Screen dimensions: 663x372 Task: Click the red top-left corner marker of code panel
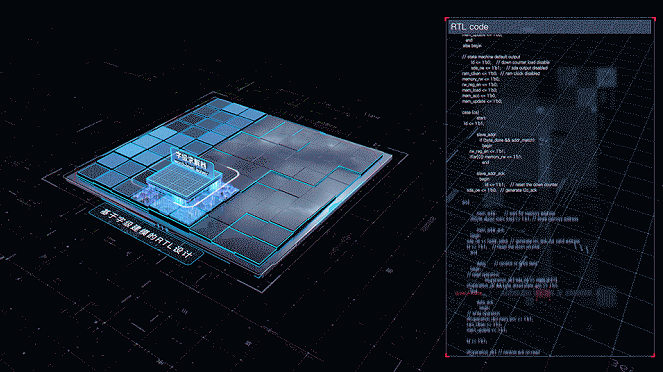click(447, 19)
